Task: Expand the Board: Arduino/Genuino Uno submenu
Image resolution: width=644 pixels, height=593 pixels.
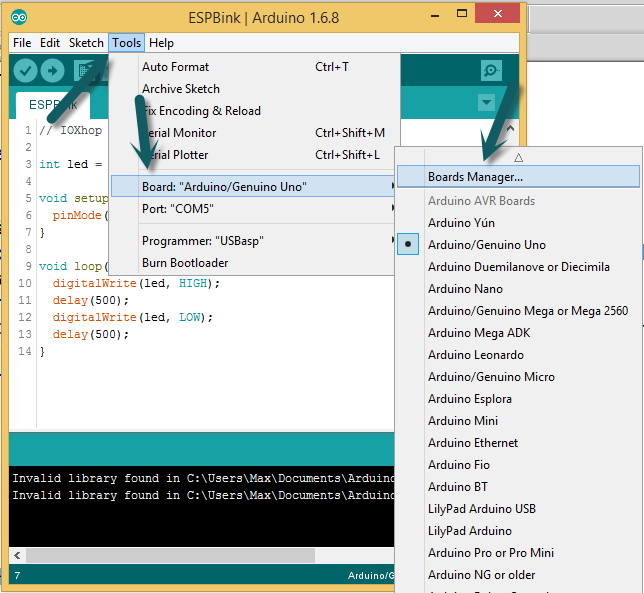Action: (x=253, y=186)
